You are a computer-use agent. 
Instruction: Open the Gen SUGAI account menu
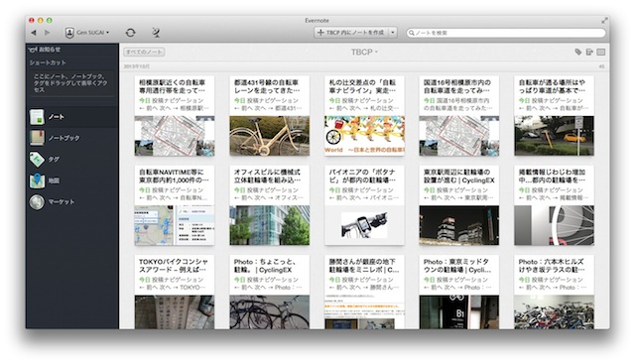coord(87,33)
